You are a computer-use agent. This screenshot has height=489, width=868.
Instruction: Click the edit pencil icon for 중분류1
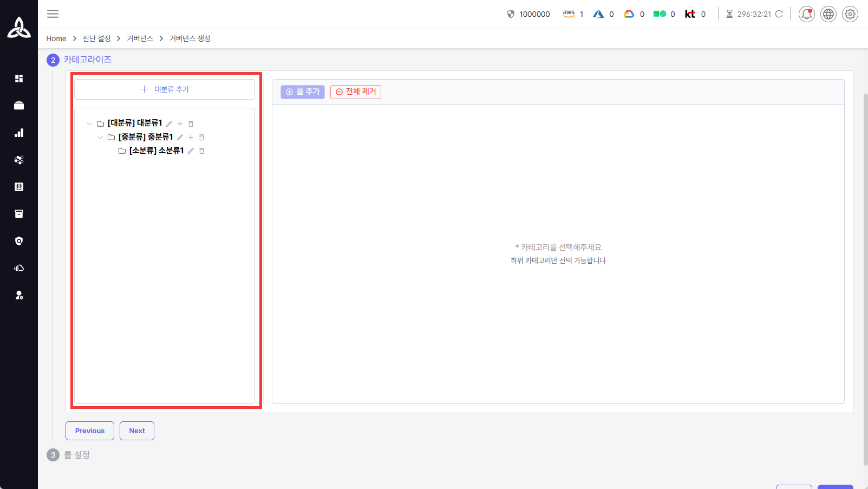point(180,138)
